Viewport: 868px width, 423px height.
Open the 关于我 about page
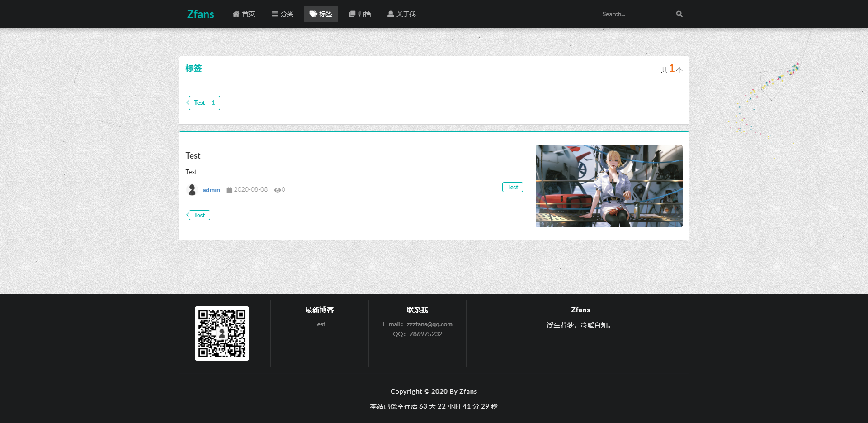401,14
